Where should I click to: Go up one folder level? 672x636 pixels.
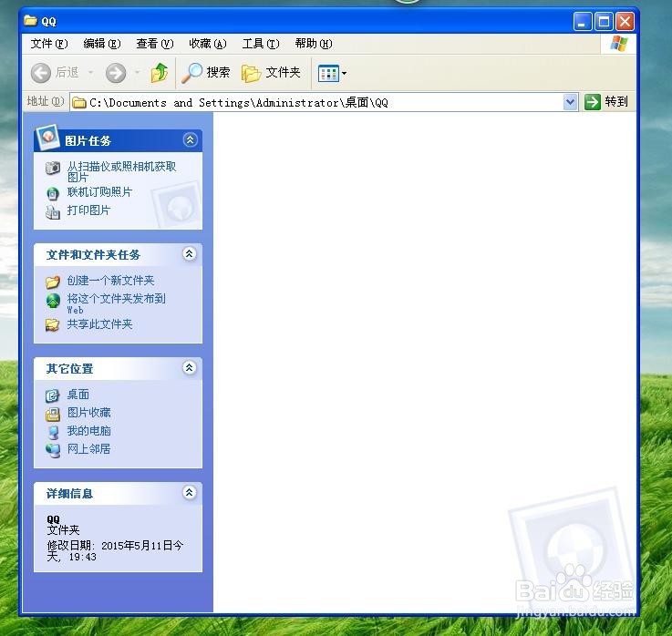(x=159, y=73)
